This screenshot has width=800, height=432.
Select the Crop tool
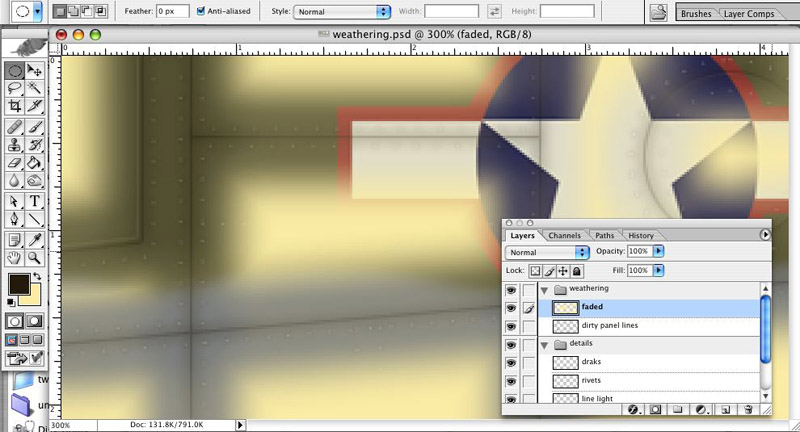(x=15, y=106)
